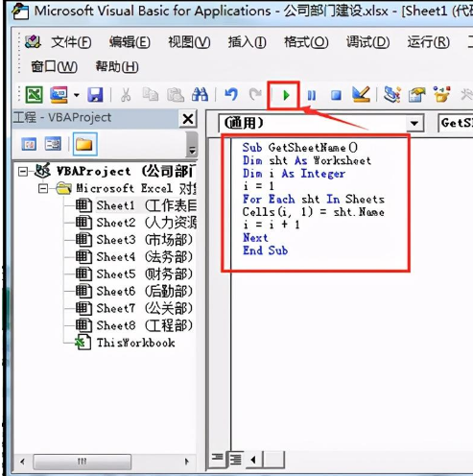Open the 视图(V) menu
473x476 pixels.
[189, 42]
